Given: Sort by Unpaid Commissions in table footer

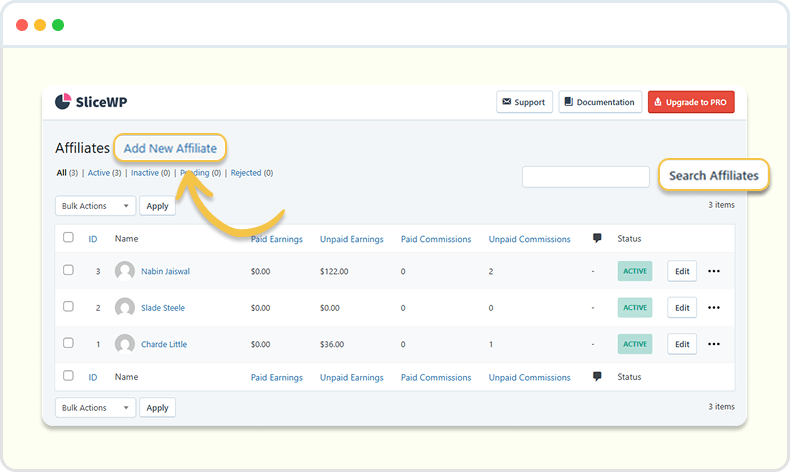Looking at the screenshot, I should click(530, 377).
